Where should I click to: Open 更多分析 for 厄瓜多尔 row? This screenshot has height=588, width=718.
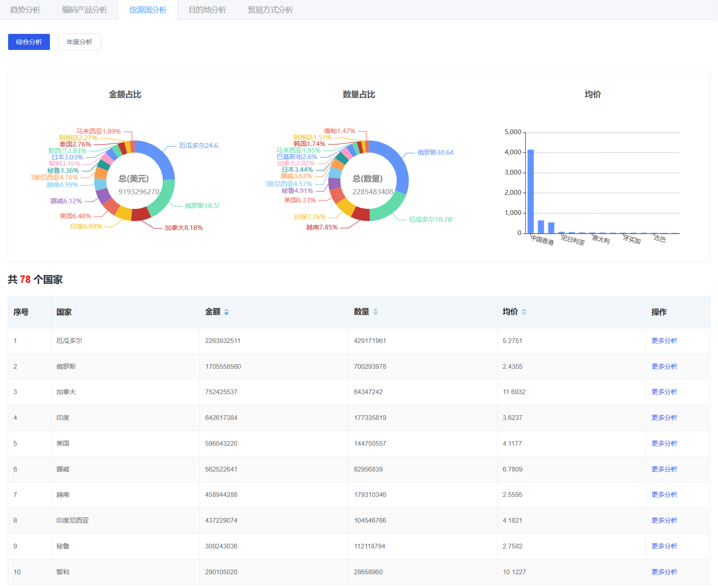pyautogui.click(x=664, y=341)
